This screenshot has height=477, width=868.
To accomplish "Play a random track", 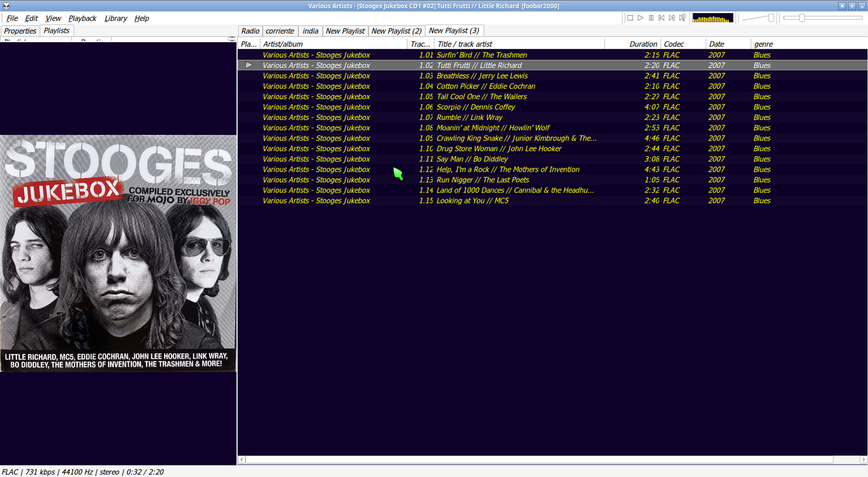I will pyautogui.click(x=682, y=18).
